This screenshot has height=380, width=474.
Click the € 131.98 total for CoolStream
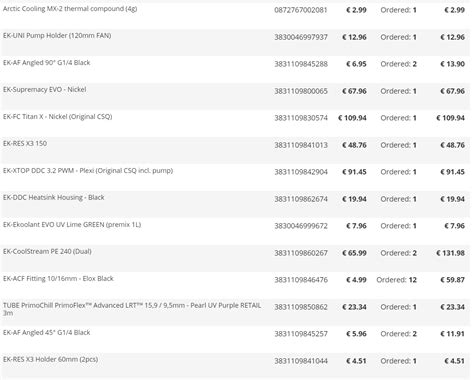click(450, 253)
